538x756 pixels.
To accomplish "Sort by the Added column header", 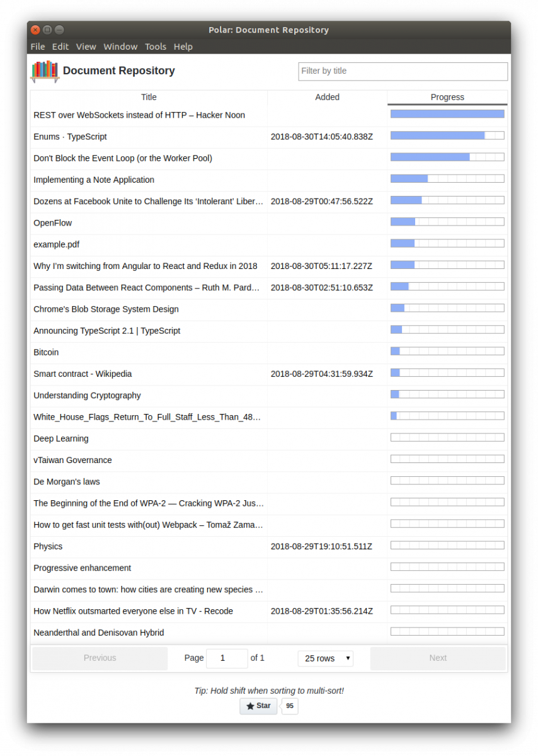I will (x=327, y=97).
